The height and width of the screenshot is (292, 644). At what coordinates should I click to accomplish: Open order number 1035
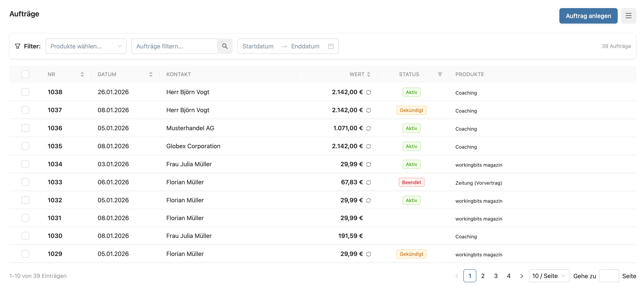(55, 146)
